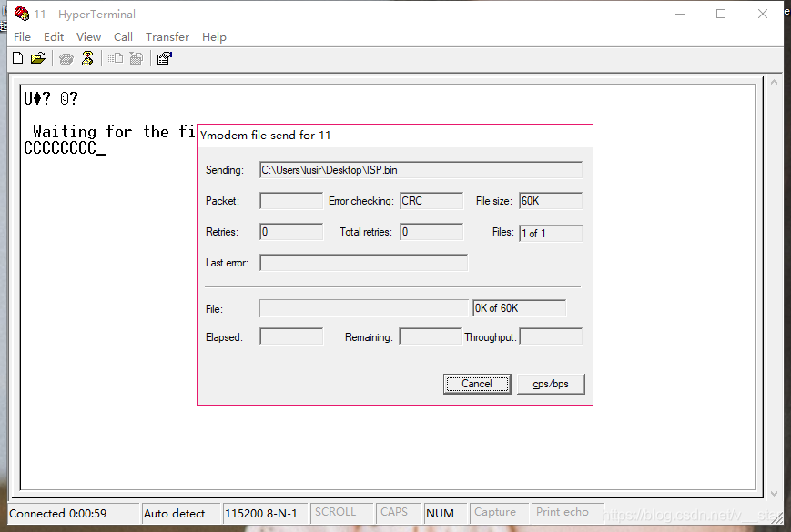Click the Retries field
This screenshot has height=532, width=791.
pyautogui.click(x=291, y=232)
